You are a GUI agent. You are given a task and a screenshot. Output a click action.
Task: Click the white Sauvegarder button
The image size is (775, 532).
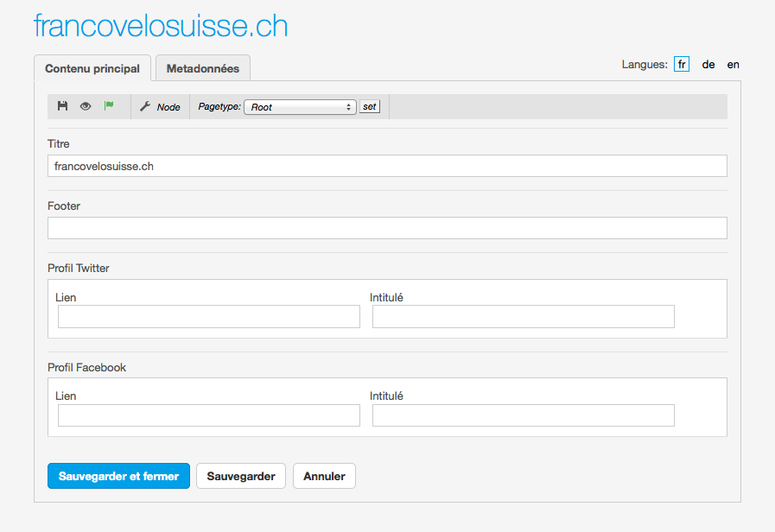click(241, 476)
